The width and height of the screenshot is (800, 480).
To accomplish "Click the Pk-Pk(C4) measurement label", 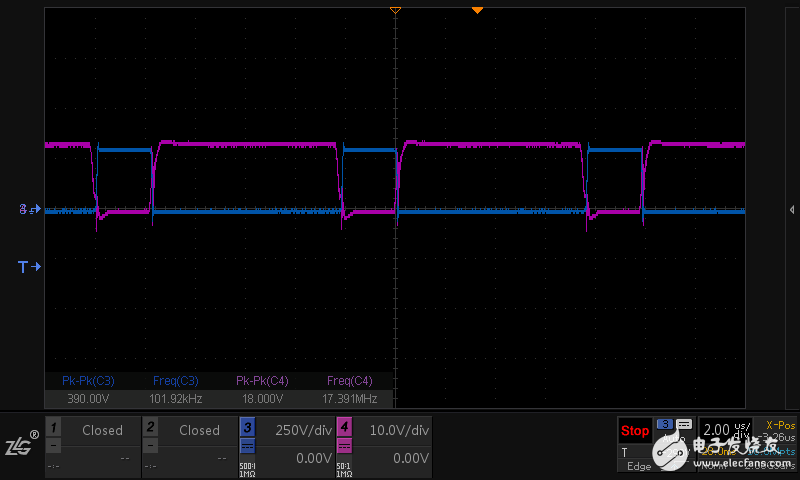I will coord(262,381).
